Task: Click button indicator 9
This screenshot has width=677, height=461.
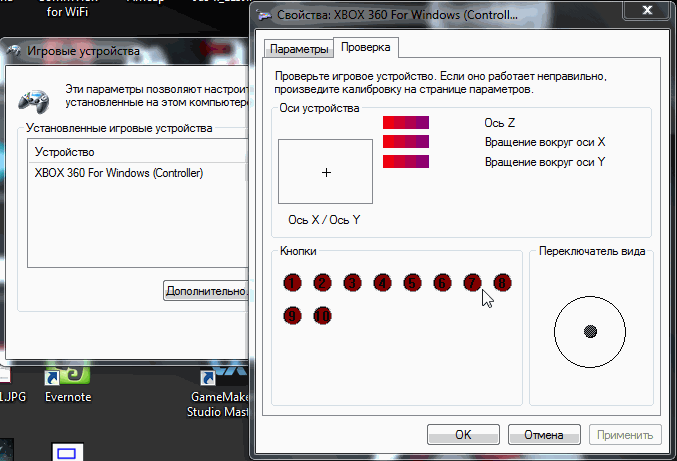Action: (x=292, y=316)
